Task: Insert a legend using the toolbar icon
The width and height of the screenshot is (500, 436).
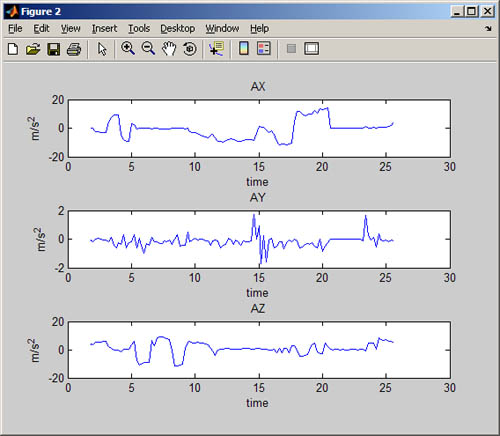Action: point(264,49)
